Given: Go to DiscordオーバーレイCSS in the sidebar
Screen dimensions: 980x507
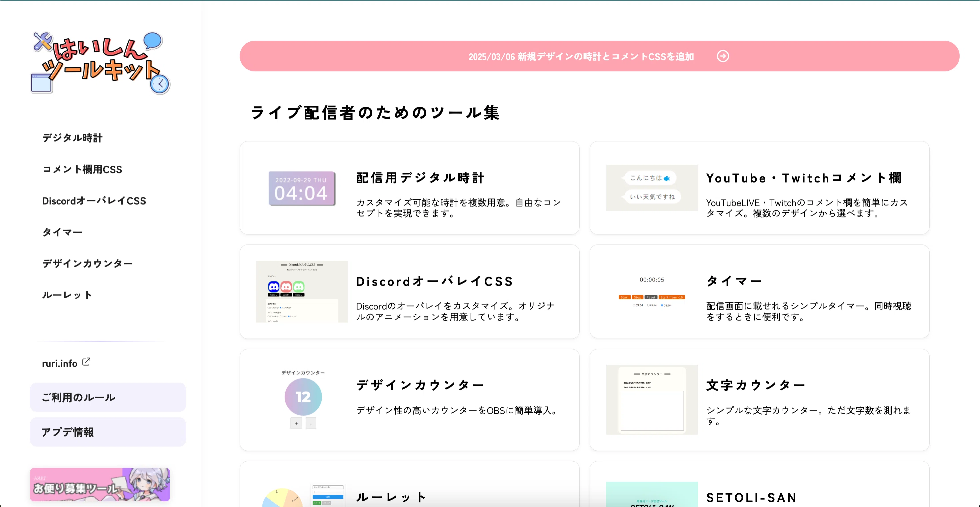Looking at the screenshot, I should (x=94, y=200).
